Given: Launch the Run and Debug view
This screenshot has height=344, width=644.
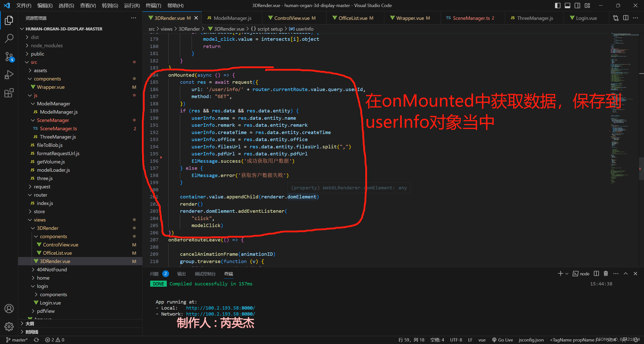Looking at the screenshot, I should tap(9, 74).
